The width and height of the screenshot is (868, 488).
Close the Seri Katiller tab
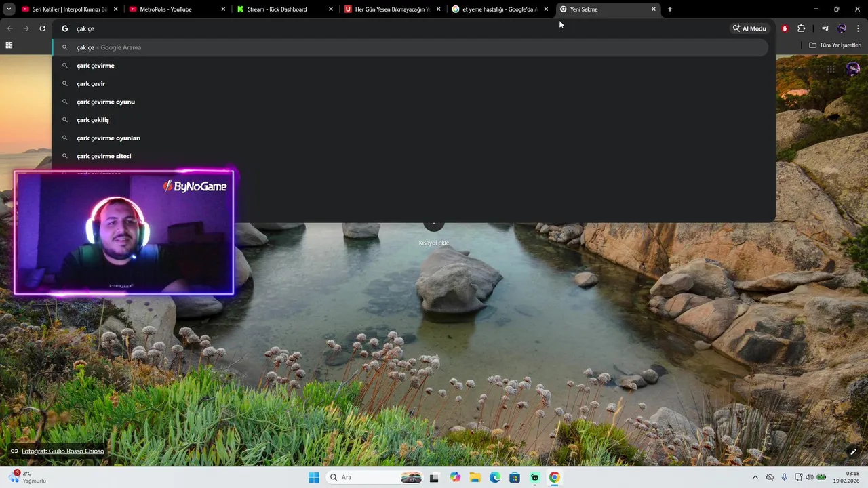(x=116, y=9)
